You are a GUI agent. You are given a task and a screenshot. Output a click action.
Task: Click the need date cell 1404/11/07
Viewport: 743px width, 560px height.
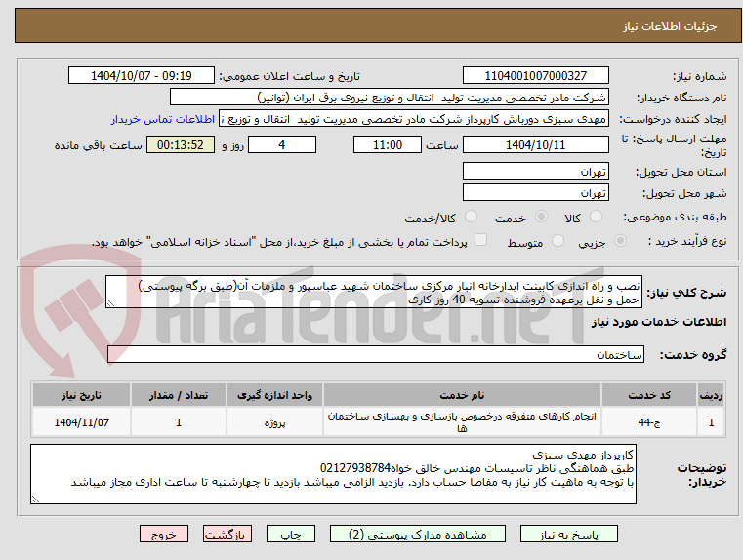[81, 421]
